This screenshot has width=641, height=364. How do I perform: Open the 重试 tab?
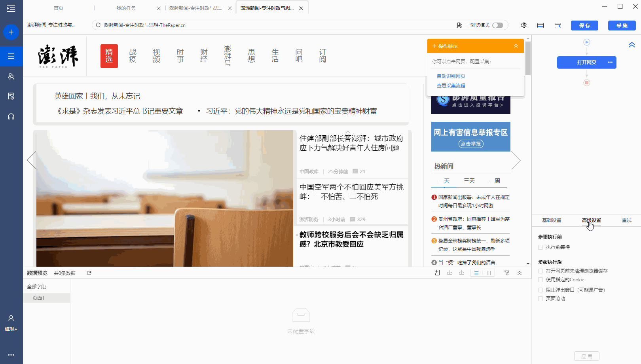(627, 220)
